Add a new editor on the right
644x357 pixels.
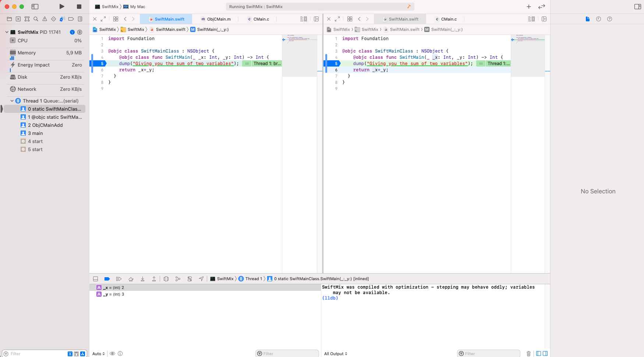(544, 19)
